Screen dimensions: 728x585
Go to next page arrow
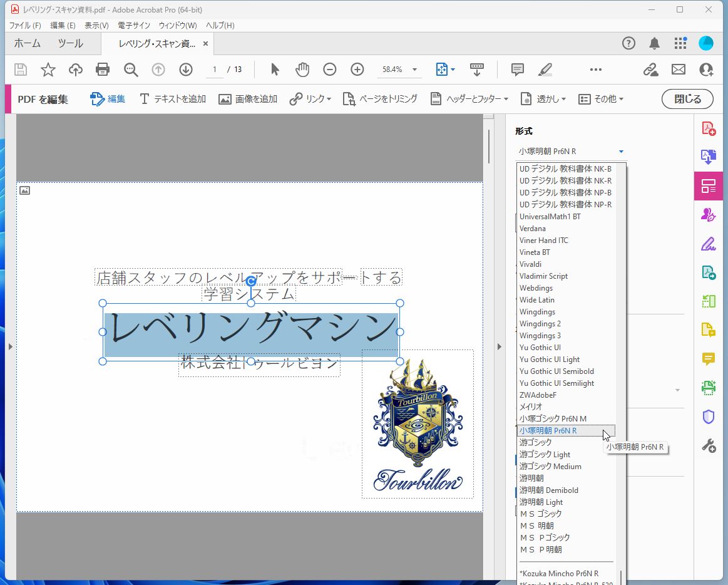coord(186,70)
